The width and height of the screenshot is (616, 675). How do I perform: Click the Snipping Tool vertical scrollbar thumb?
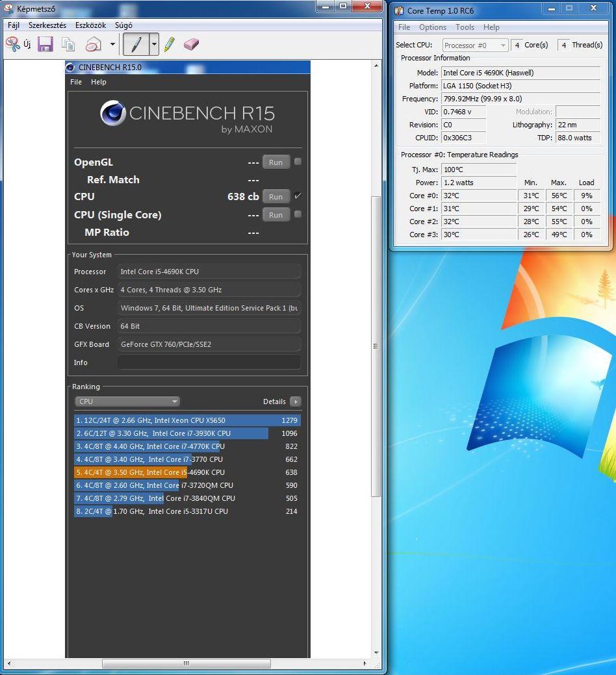point(376,346)
